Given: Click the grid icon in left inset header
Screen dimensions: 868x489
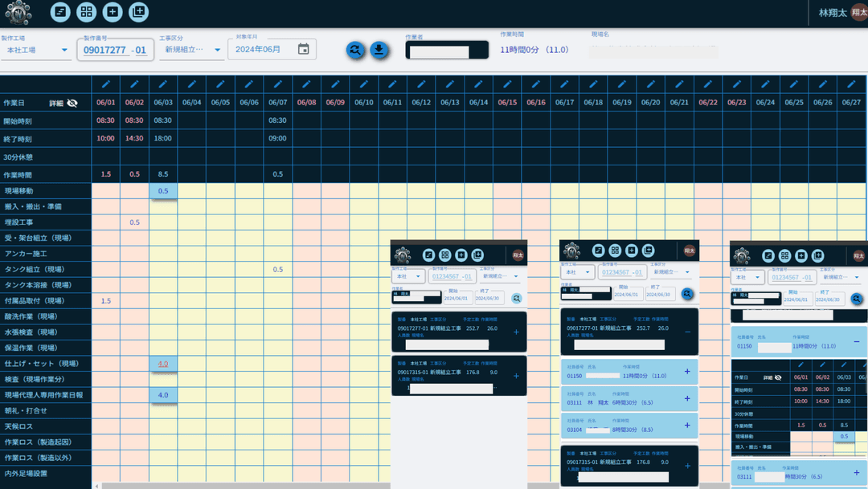Looking at the screenshot, I should click(x=445, y=255).
